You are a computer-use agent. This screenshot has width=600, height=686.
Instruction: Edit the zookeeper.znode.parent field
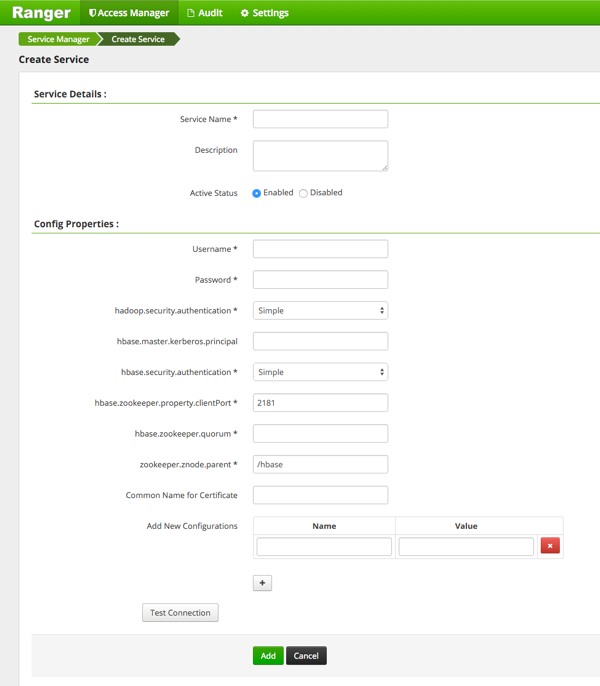(320, 464)
